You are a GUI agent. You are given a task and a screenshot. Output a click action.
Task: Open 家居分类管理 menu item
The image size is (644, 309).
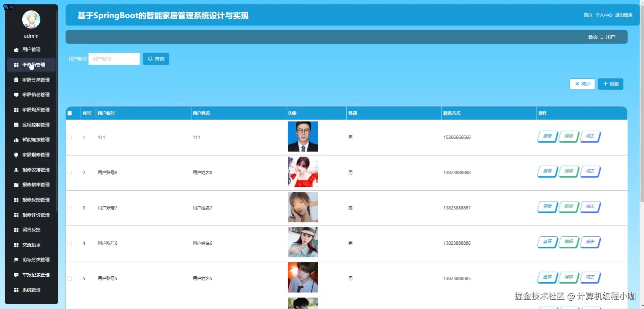(31, 80)
